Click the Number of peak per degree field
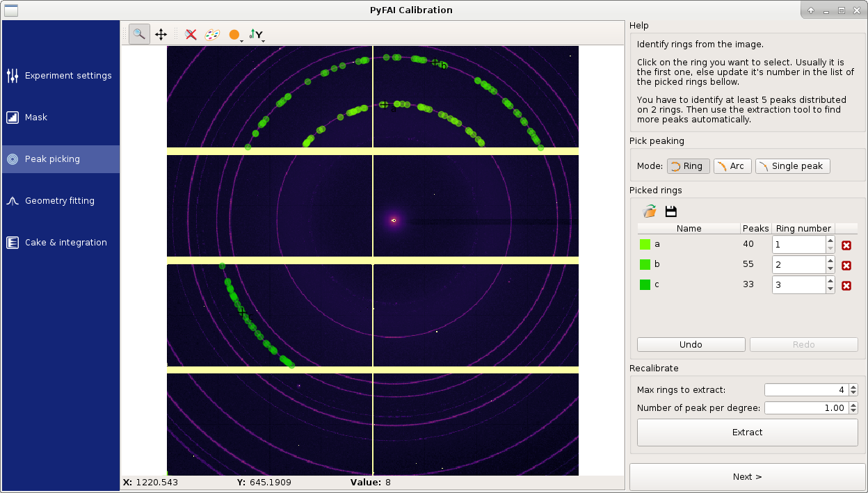The image size is (868, 493). coord(805,408)
